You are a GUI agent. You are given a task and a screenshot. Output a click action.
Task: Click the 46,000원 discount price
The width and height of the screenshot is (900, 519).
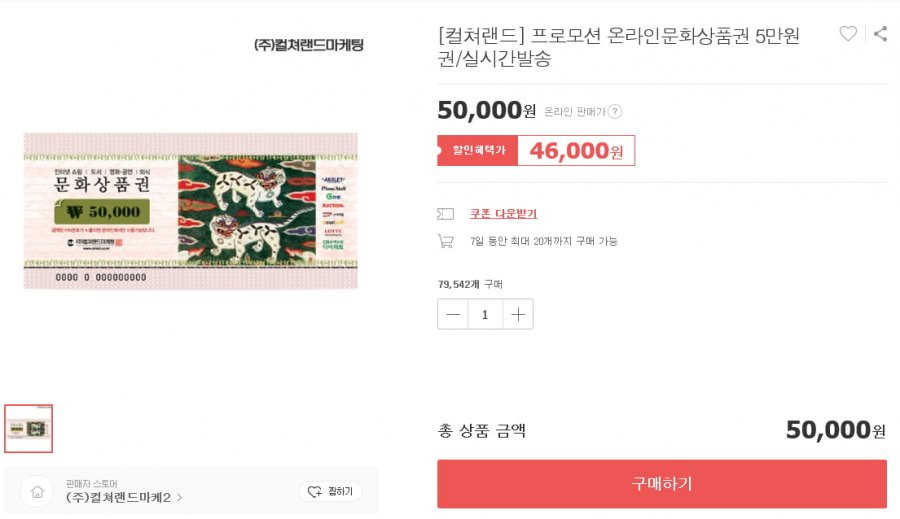pyautogui.click(x=576, y=150)
